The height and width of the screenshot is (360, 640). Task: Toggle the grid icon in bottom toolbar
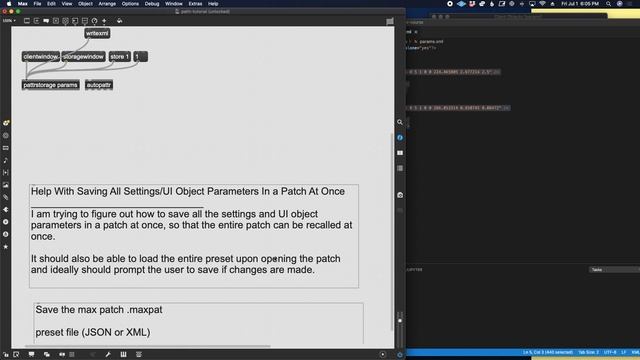point(72,355)
